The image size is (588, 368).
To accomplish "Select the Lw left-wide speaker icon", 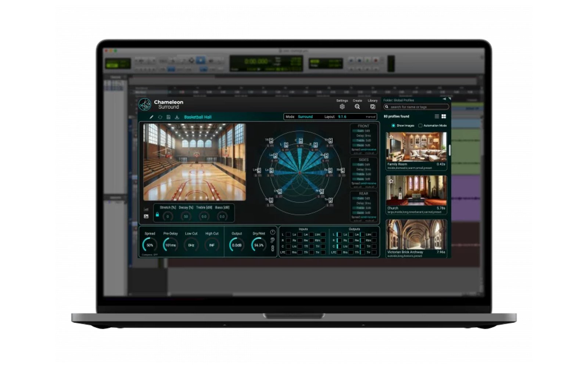I will click(x=275, y=156).
